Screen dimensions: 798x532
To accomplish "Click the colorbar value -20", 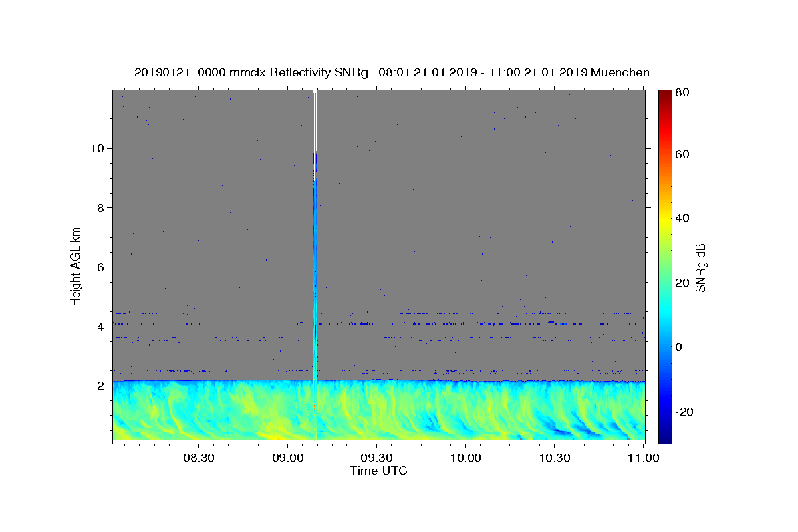I will (x=684, y=412).
